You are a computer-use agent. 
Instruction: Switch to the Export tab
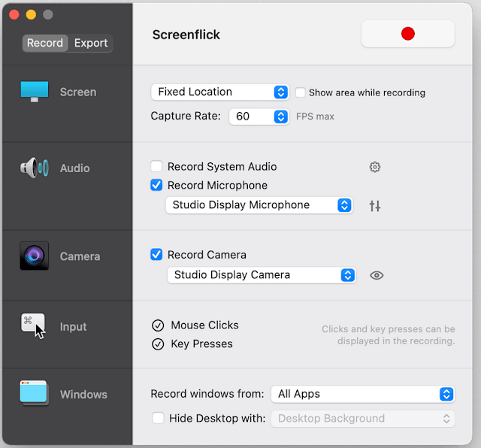click(x=91, y=43)
